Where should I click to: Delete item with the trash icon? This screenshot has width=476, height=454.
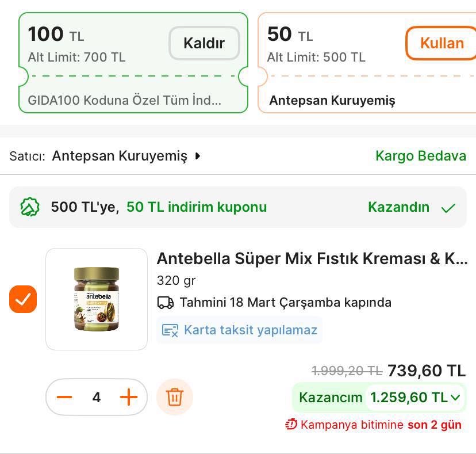(x=175, y=397)
